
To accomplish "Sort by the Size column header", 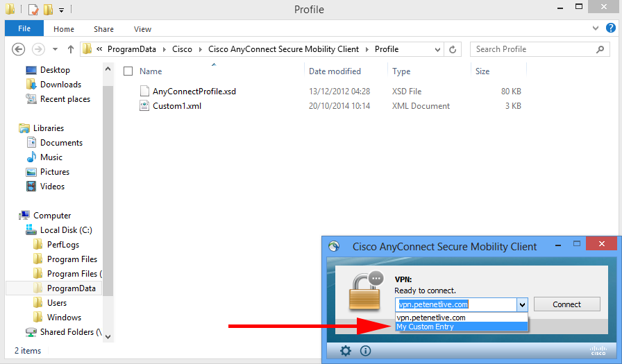I will coord(482,71).
